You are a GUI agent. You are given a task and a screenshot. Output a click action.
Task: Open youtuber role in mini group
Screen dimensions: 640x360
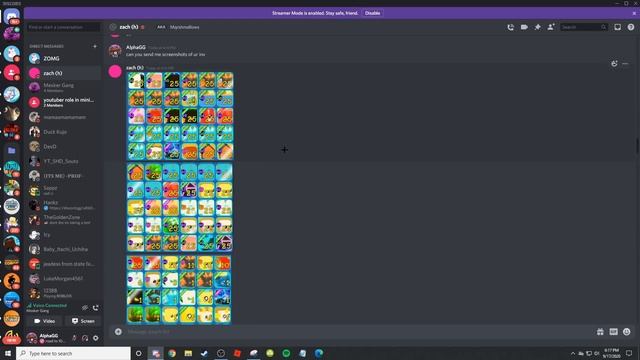(x=64, y=102)
